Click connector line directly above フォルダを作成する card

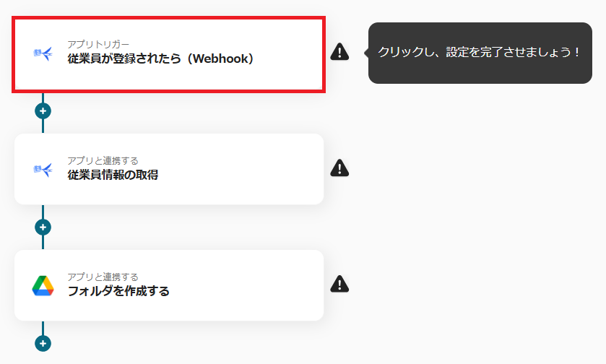pos(43,242)
